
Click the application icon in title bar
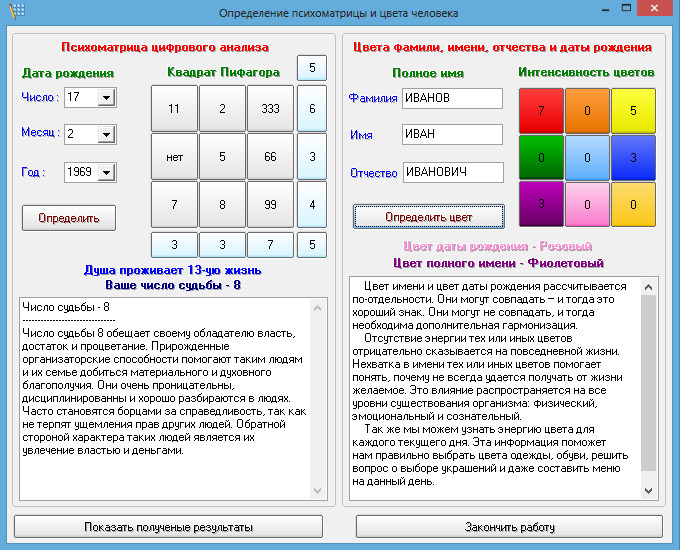(17, 11)
